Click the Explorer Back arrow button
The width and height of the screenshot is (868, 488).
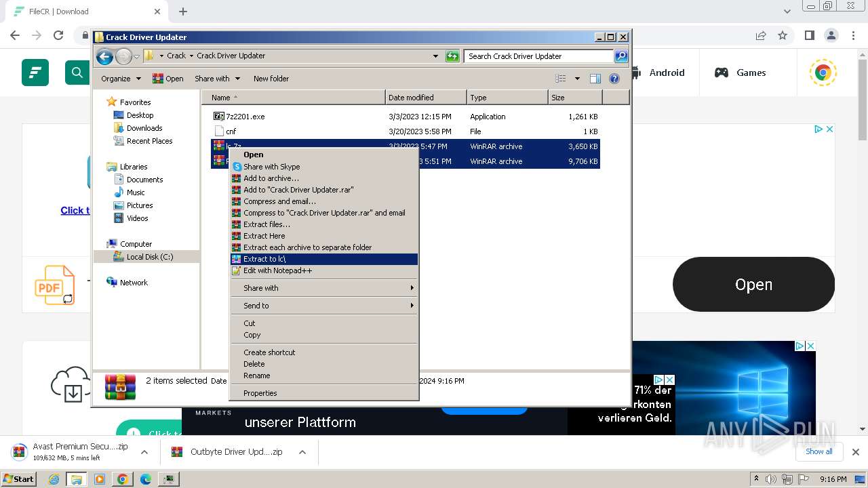104,56
